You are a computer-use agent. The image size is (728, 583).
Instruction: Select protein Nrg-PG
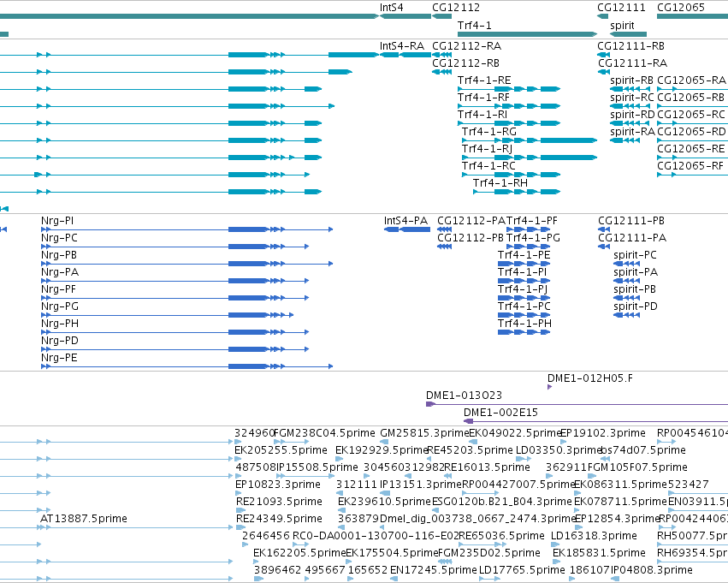click(59, 306)
